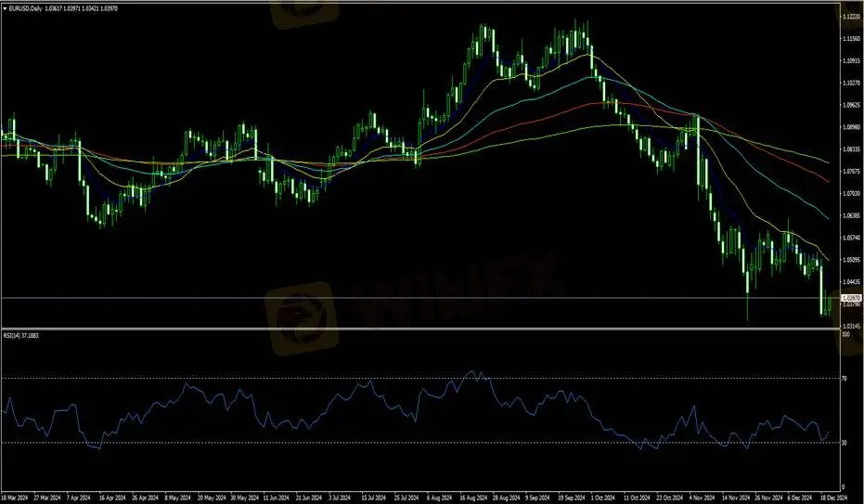Click the RSI 70 level axis label
The height and width of the screenshot is (504, 864).
click(x=845, y=379)
